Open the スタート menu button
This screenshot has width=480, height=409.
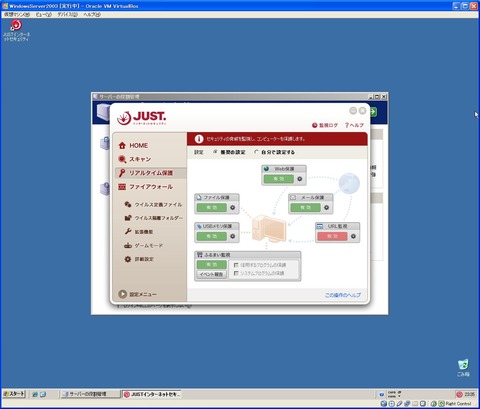[x=14, y=394]
